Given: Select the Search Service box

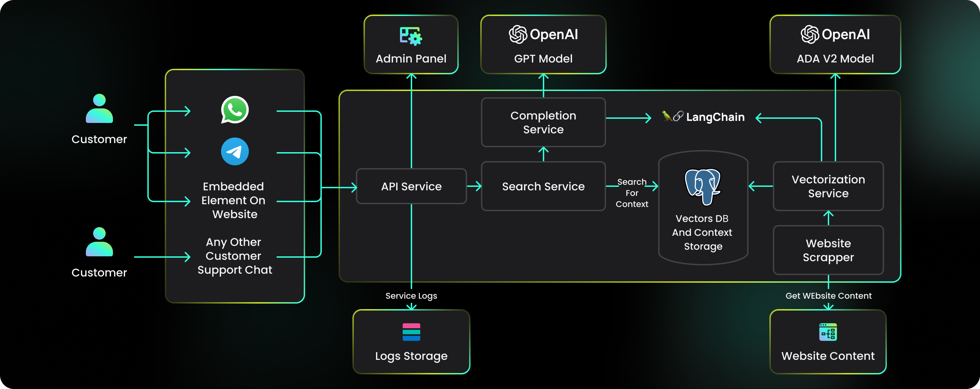Looking at the screenshot, I should point(543,186).
